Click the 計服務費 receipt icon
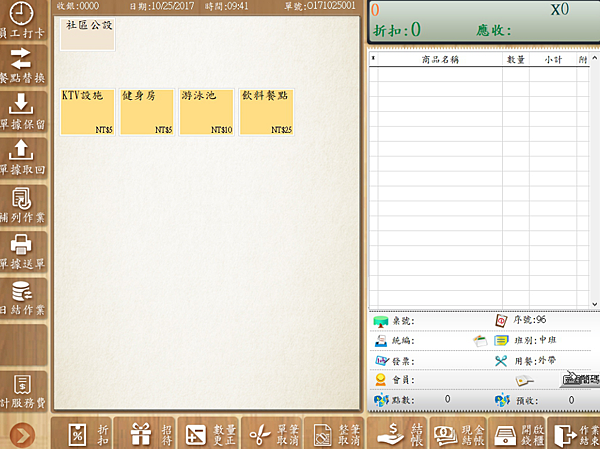 click(22, 384)
